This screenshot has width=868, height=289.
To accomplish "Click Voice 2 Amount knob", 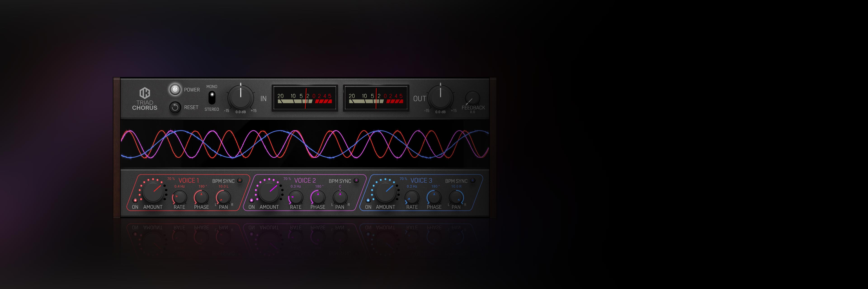I will (x=269, y=192).
